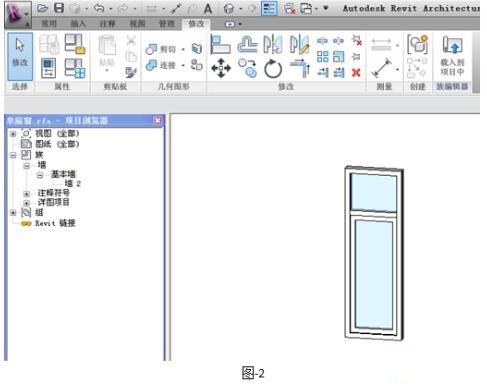Open the 连接 geometry dropdown arrow
Image resolution: width=487 pixels, height=386 pixels.
coord(183,65)
